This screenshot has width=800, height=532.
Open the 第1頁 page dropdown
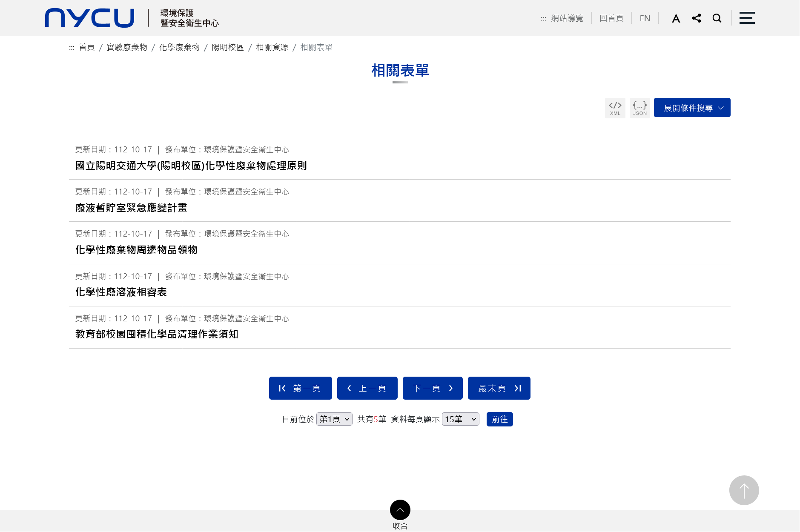(x=334, y=419)
